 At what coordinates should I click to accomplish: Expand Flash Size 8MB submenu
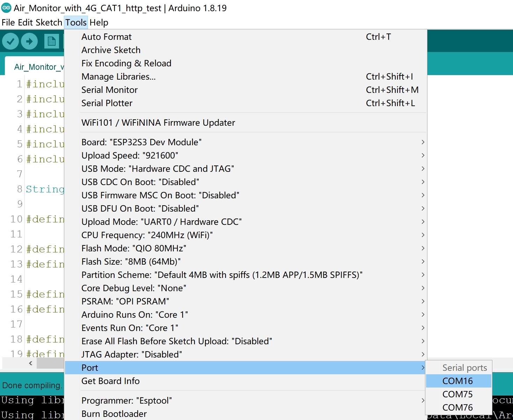tap(245, 261)
